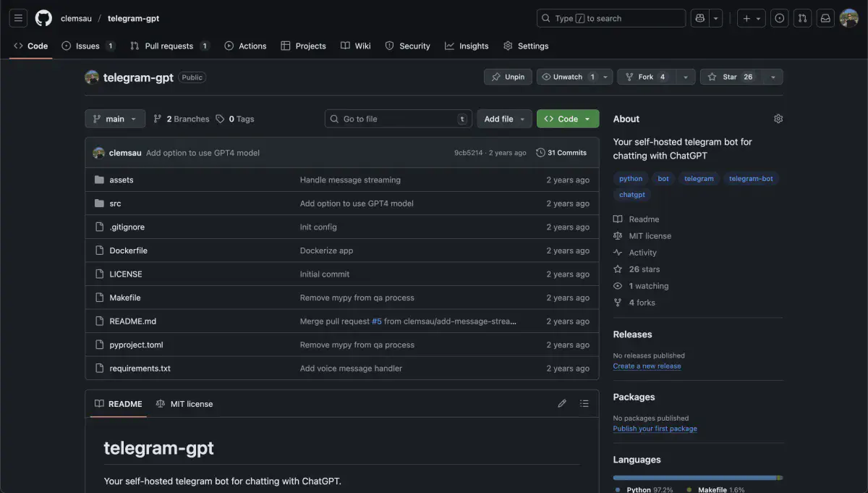Expand the main branch dropdown
The image size is (868, 493).
[115, 119]
